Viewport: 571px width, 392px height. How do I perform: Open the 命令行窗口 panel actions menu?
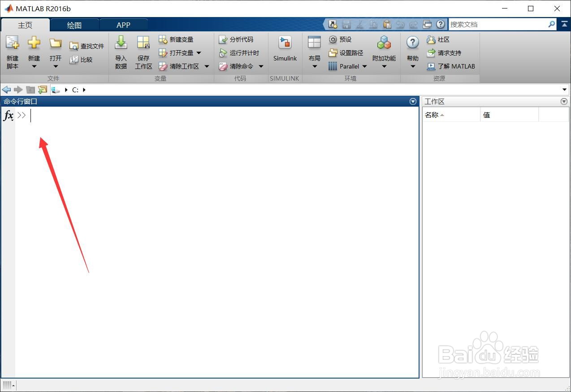tap(413, 102)
